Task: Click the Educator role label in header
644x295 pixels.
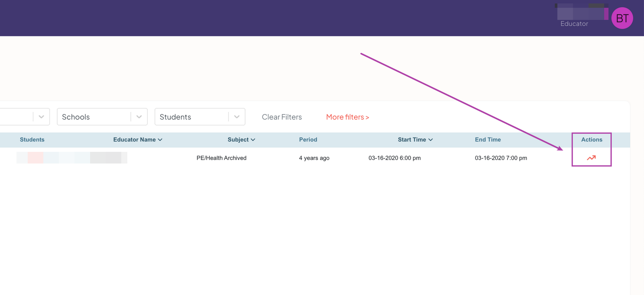Action: [x=574, y=24]
